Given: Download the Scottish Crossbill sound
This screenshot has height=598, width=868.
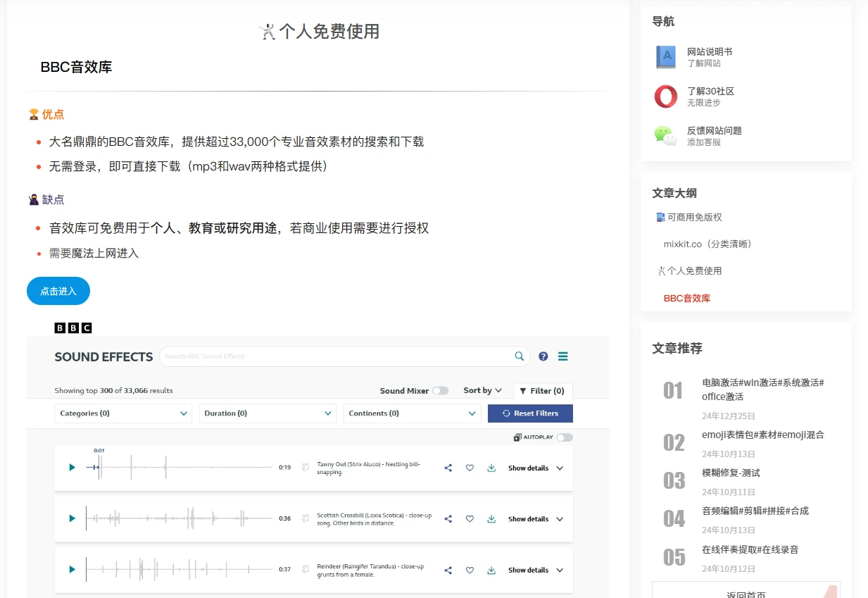Looking at the screenshot, I should (x=491, y=519).
